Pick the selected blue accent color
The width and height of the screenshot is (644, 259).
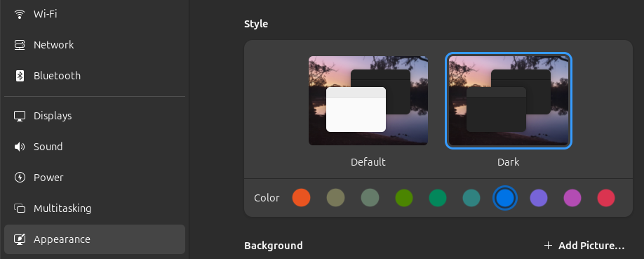(505, 198)
